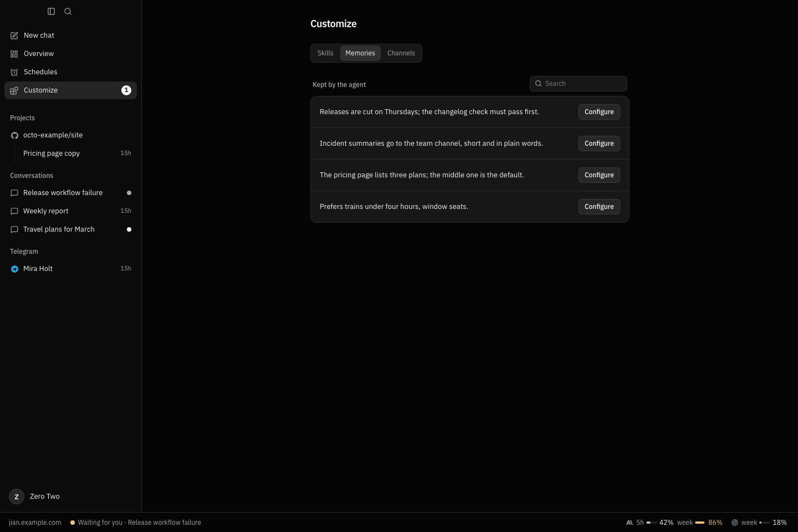
Task: Click the chat bubble icon for Weekly report
Action: [x=14, y=211]
